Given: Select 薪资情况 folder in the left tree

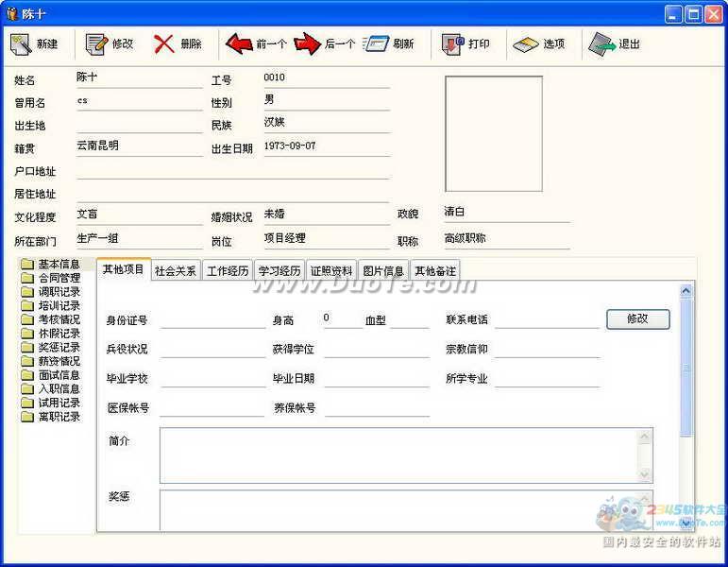Looking at the screenshot, I should (59, 361).
